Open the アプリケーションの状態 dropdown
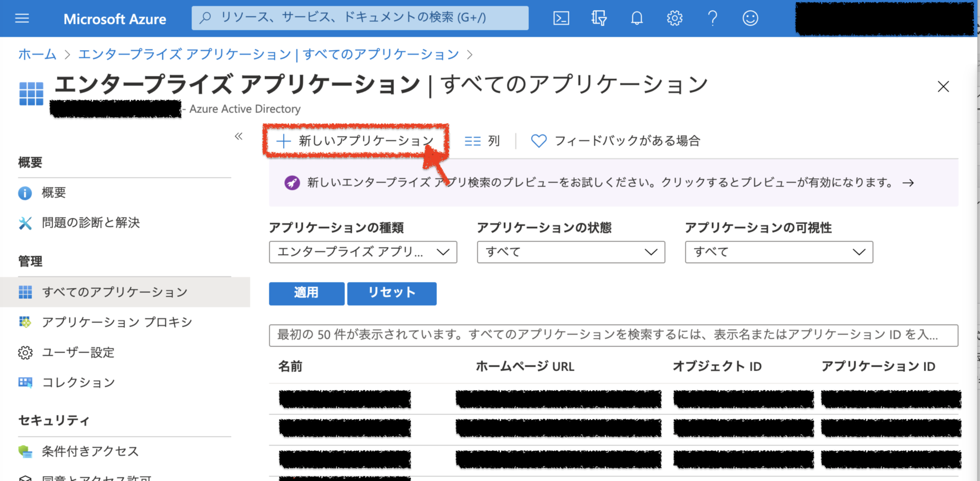The height and width of the screenshot is (481, 980). [x=570, y=252]
